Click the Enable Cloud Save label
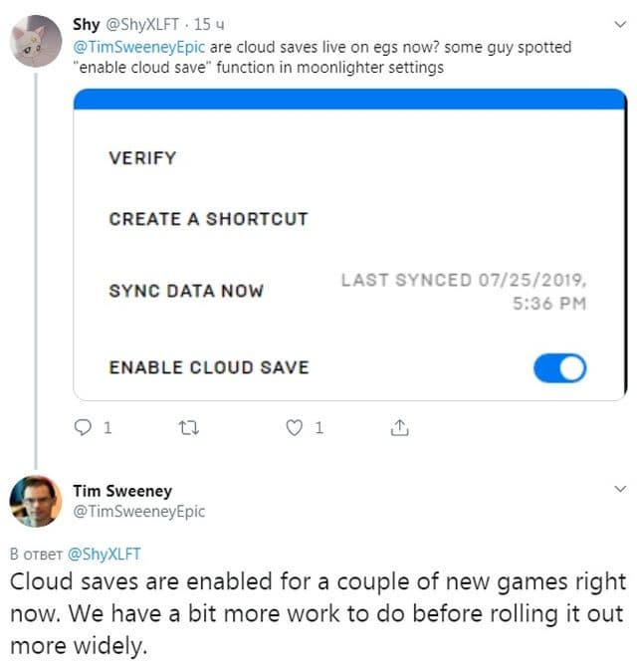 (209, 367)
